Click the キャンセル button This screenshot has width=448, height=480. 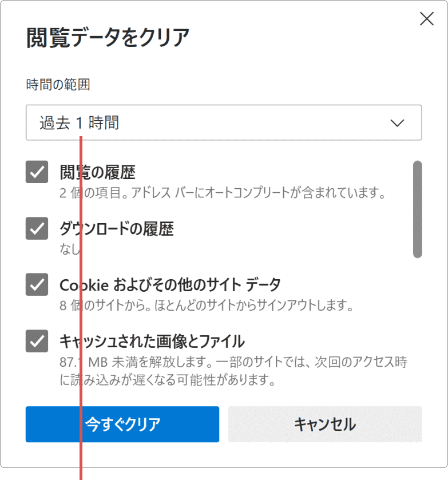pos(326,425)
